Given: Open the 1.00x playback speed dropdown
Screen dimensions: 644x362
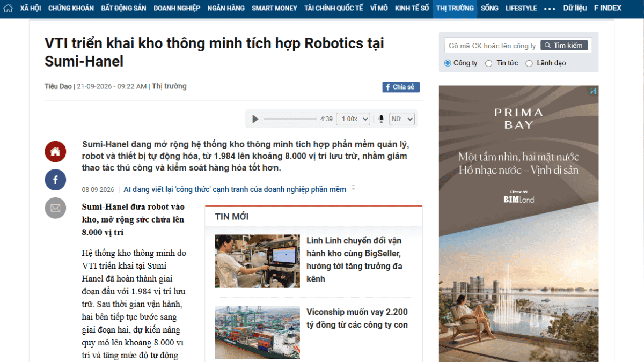Looking at the screenshot, I should [x=353, y=119].
